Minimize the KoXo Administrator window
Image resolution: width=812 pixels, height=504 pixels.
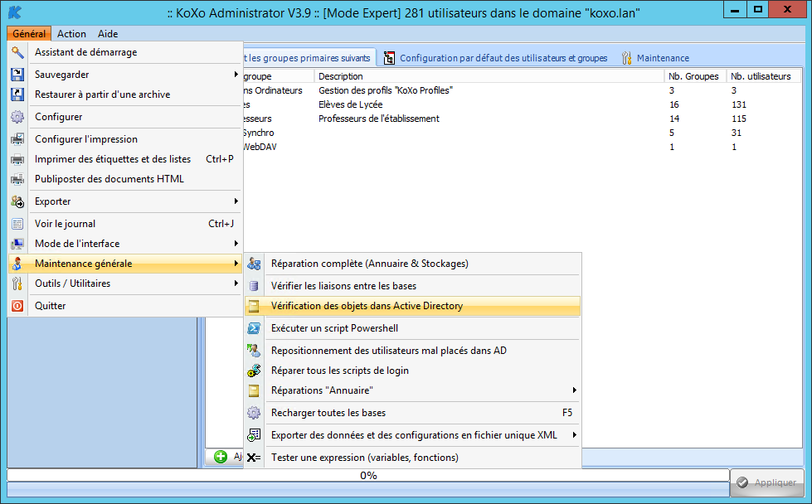(735, 10)
